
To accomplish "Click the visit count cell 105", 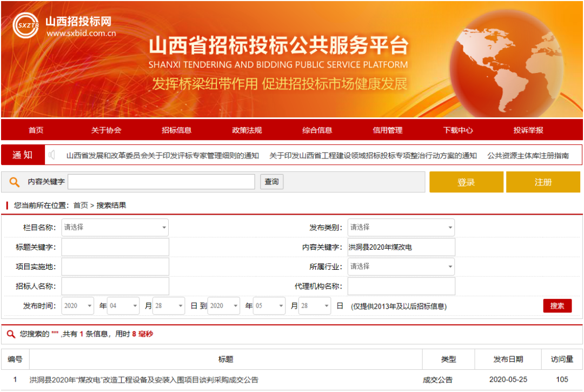I will [562, 380].
